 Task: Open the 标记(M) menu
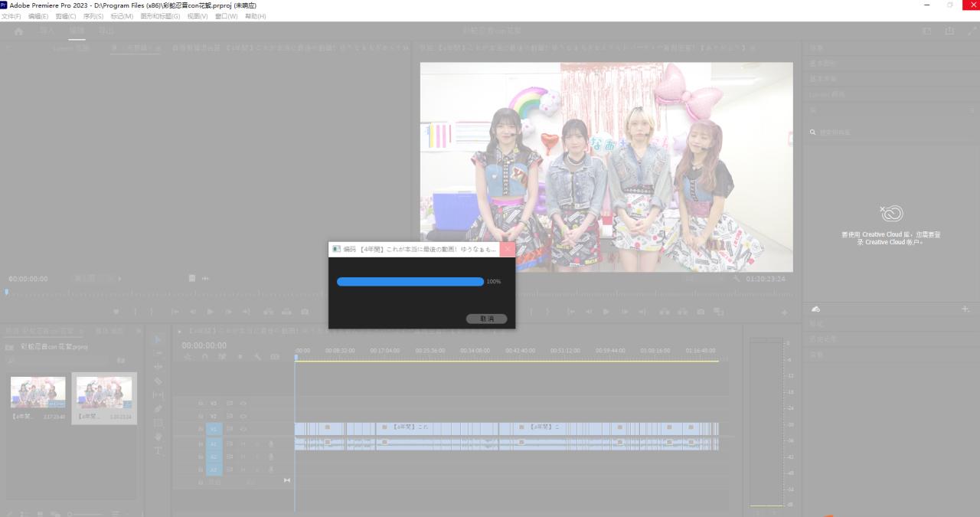click(122, 16)
